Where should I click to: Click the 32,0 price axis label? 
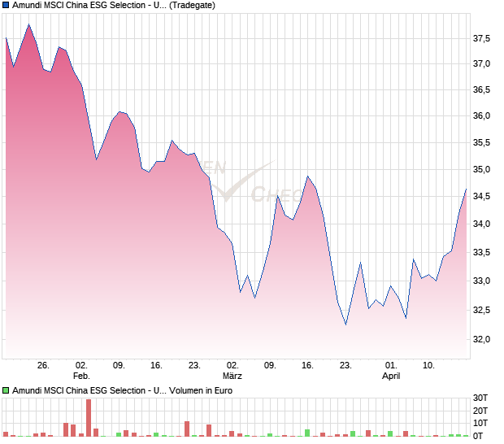(482, 339)
